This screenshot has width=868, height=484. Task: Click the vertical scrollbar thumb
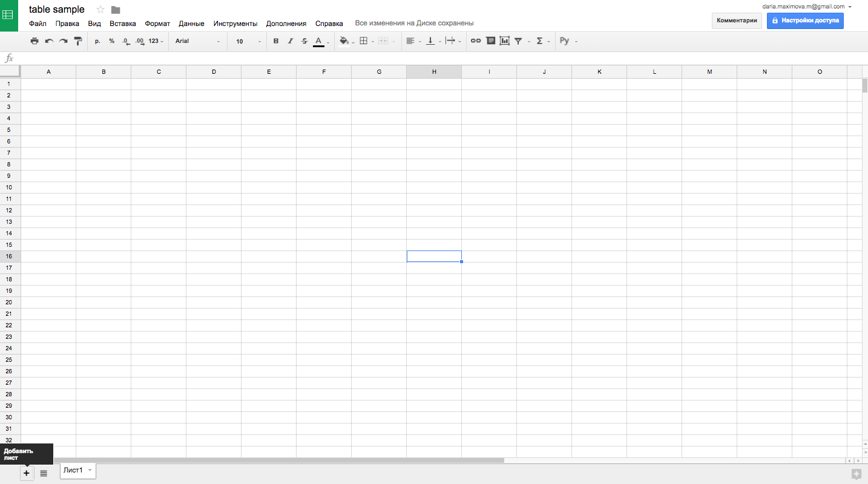click(865, 85)
